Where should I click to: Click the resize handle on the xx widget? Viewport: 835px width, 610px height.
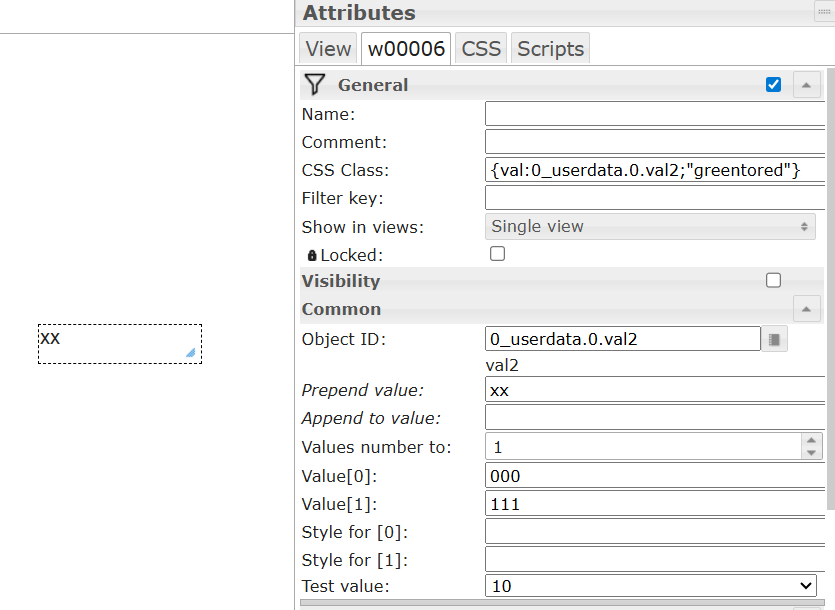(190, 352)
